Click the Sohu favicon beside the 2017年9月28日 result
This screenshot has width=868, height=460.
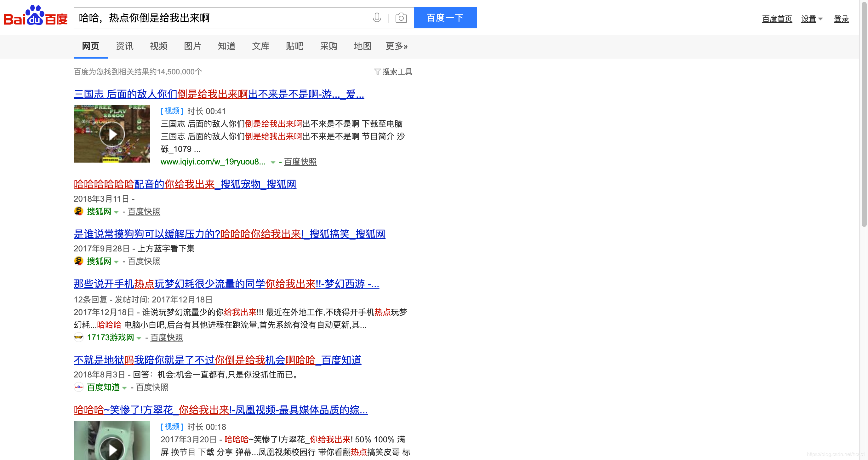[78, 261]
